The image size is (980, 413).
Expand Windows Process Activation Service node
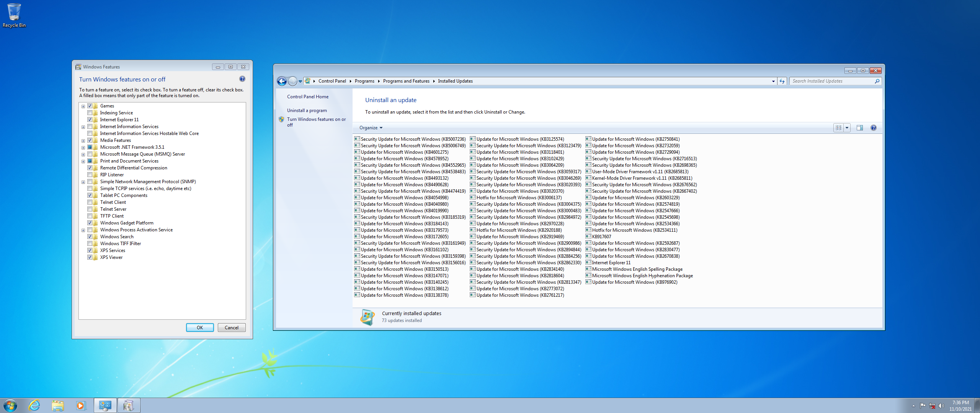[x=83, y=230]
